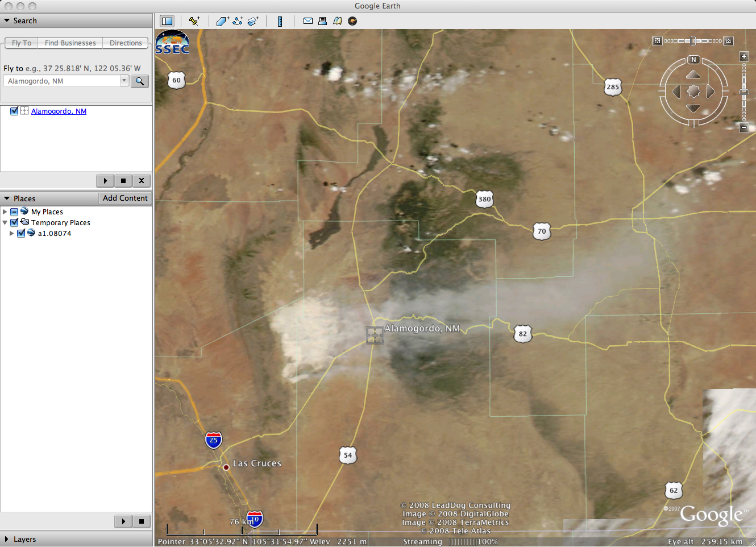This screenshot has width=756, height=547.
Task: Expand the a1.08074 item
Action: (x=12, y=233)
